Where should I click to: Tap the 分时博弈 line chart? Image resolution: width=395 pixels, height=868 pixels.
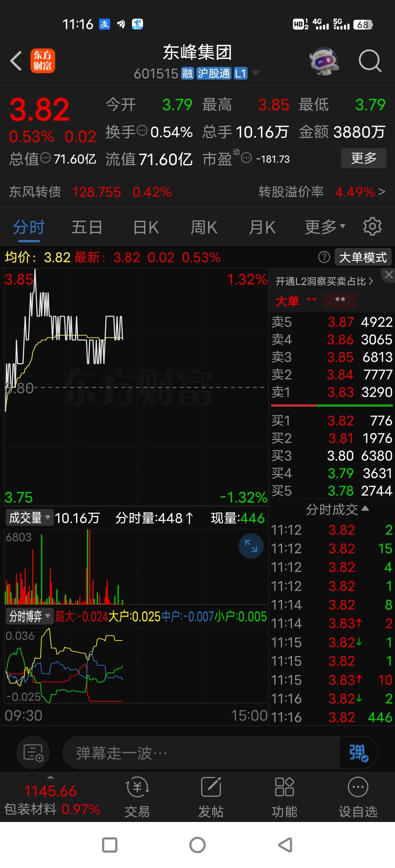tap(136, 666)
